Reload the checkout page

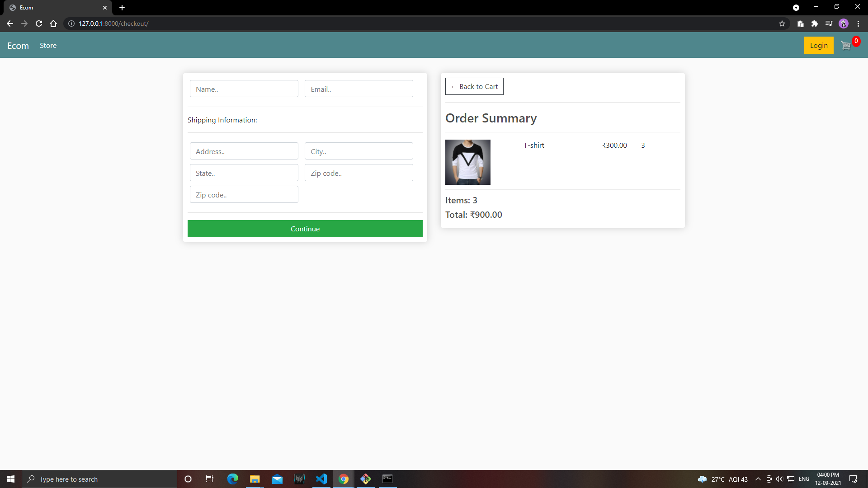pos(39,23)
